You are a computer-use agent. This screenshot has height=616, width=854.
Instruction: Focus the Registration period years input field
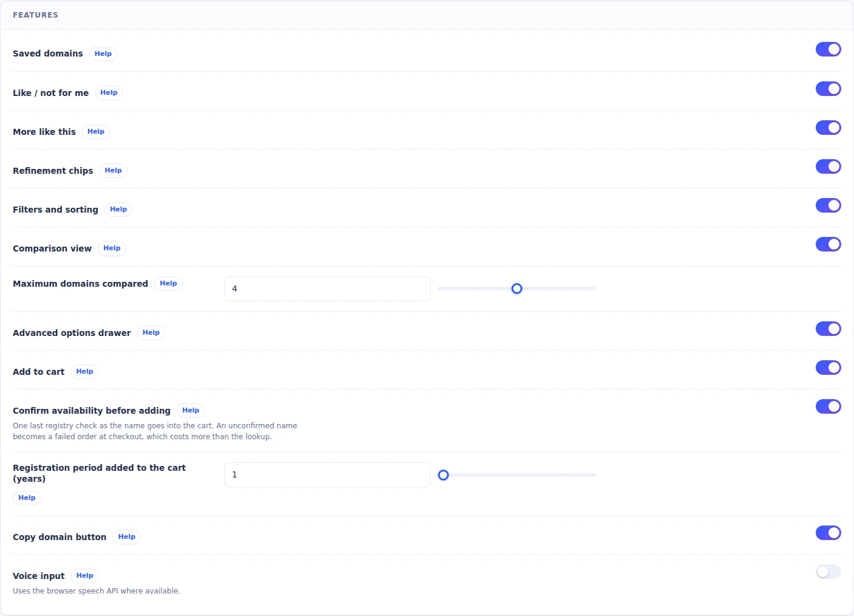pyautogui.click(x=327, y=474)
